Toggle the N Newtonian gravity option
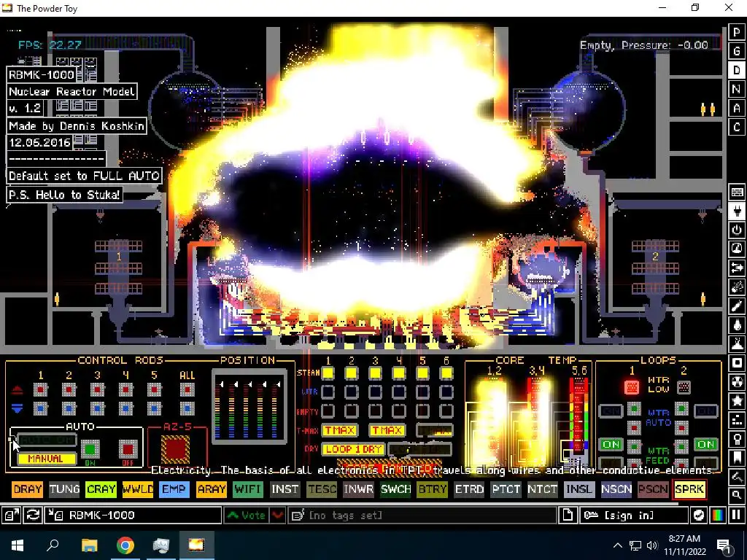 coord(737,89)
